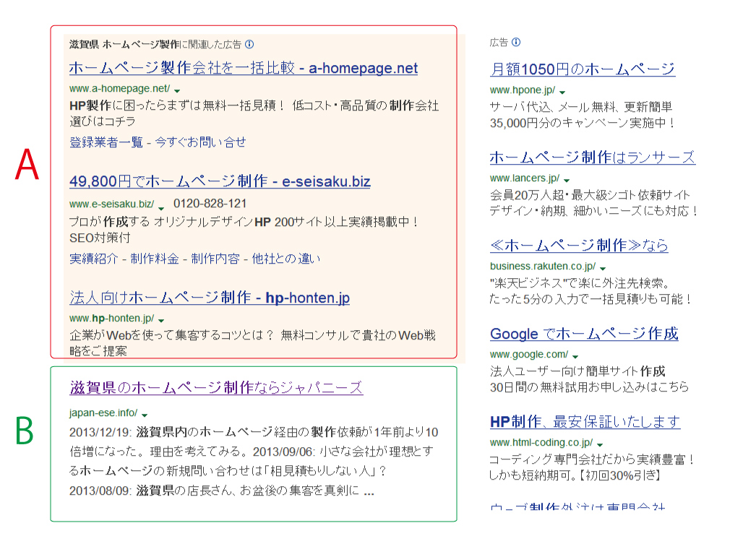Click the snippet starting HP製作に困ったらまずは無料一括見積
756x536 pixels.
tap(254, 113)
